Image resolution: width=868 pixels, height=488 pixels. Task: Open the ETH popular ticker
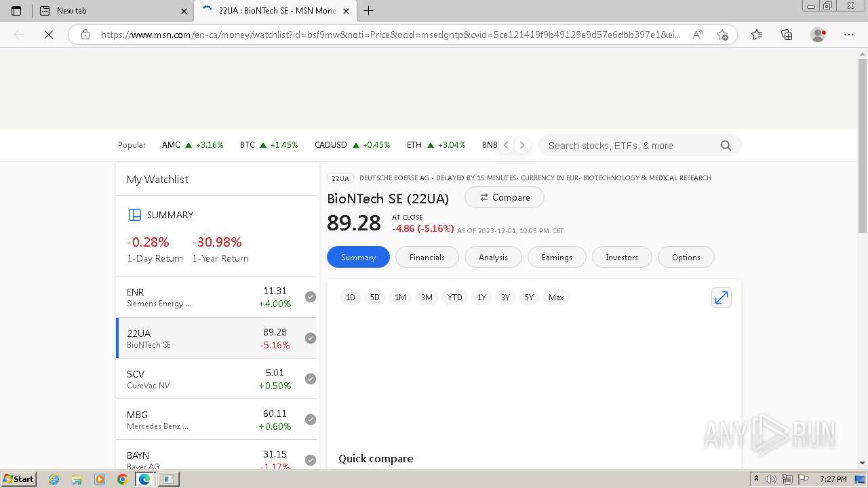tap(436, 145)
